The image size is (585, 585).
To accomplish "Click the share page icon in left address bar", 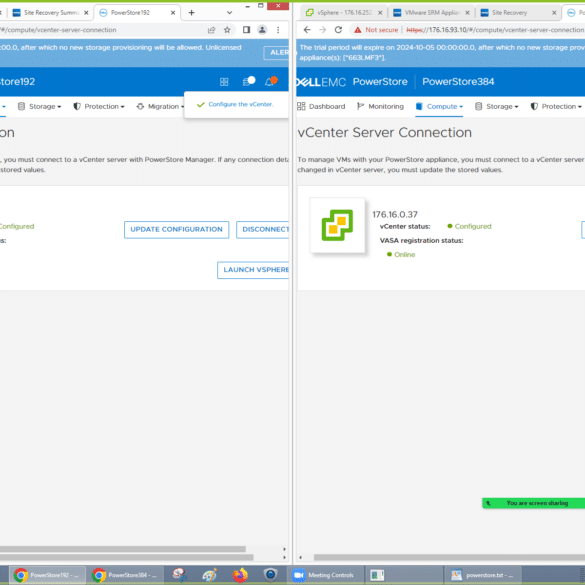I will tap(211, 30).
